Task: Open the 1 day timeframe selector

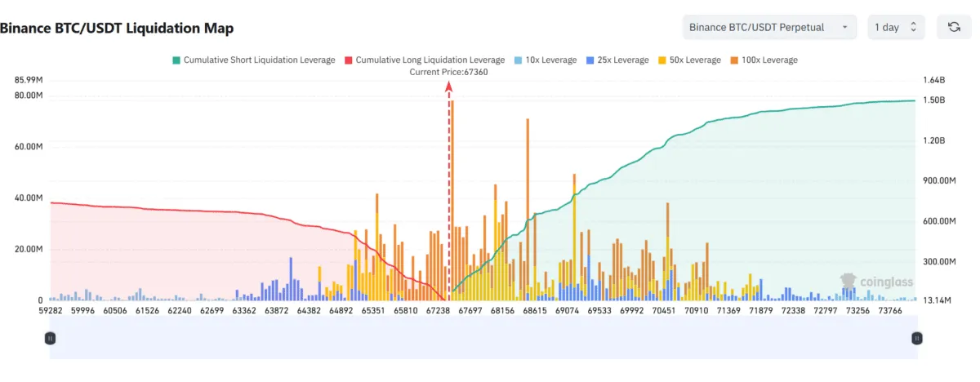Action: (x=896, y=27)
